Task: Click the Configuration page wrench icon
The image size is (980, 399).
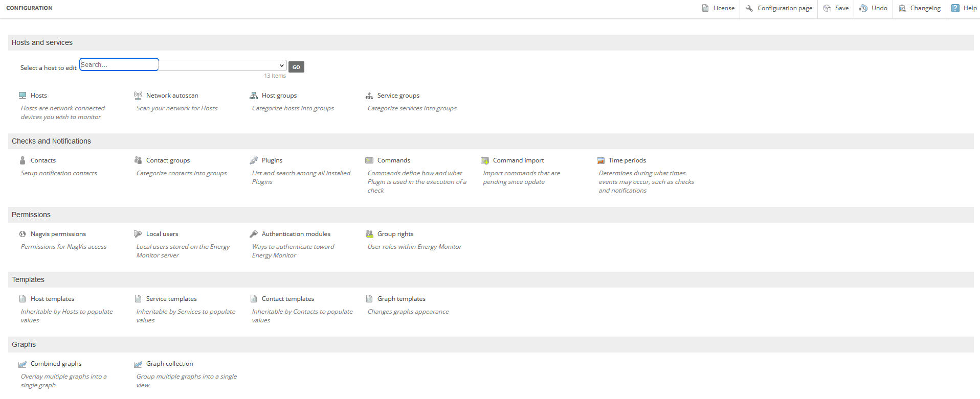Action: [x=749, y=8]
